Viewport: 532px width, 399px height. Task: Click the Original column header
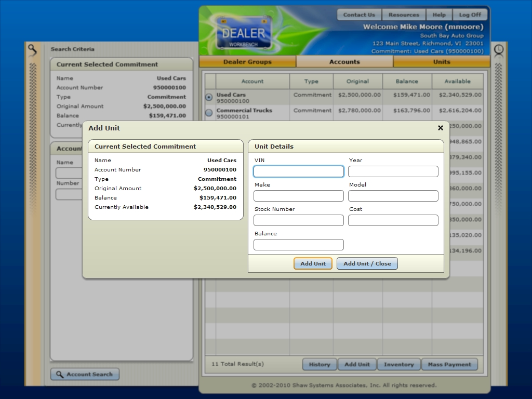click(357, 82)
